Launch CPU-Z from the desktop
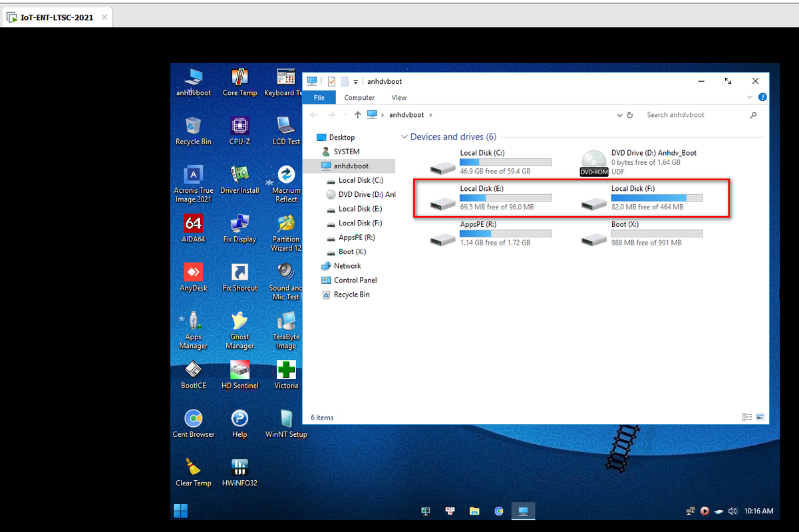This screenshot has height=532, width=799. pos(240,131)
